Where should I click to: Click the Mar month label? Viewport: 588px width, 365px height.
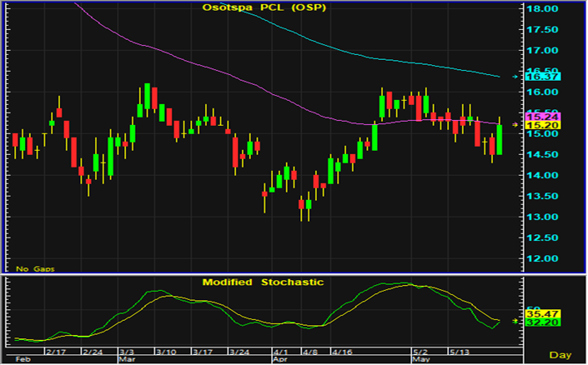(x=127, y=359)
